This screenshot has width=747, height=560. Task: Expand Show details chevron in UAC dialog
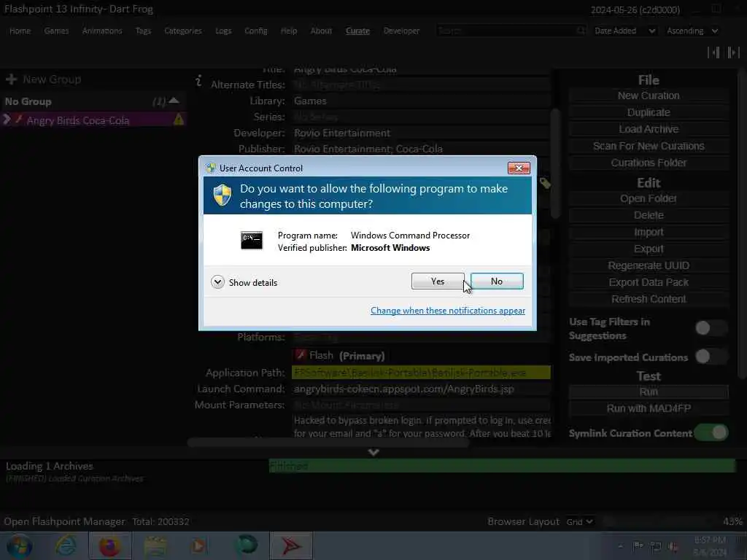tap(217, 282)
